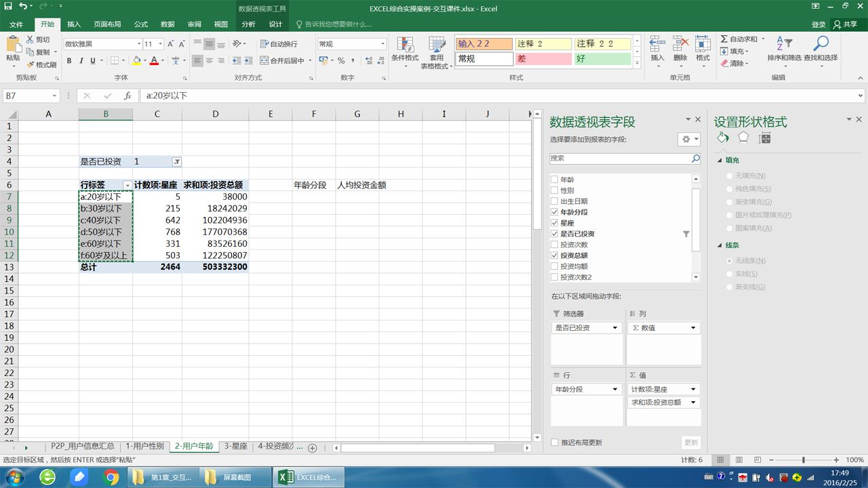Click the red font color swatch
Viewport: 868px width, 488px height.
pyautogui.click(x=154, y=61)
